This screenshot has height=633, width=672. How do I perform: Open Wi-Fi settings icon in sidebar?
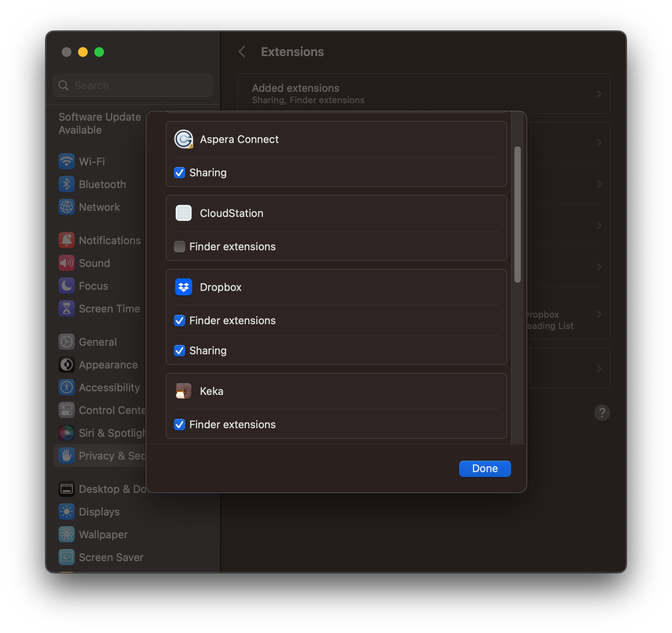67,161
